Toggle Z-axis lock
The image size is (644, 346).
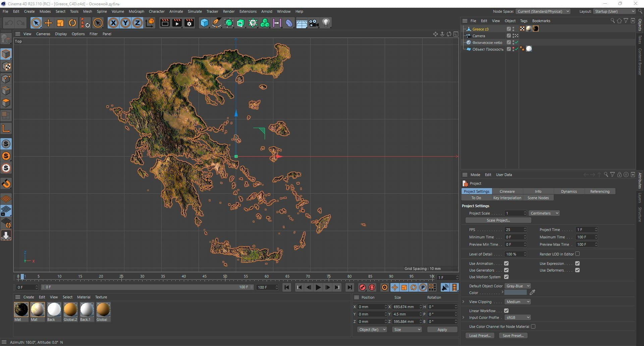[138, 23]
